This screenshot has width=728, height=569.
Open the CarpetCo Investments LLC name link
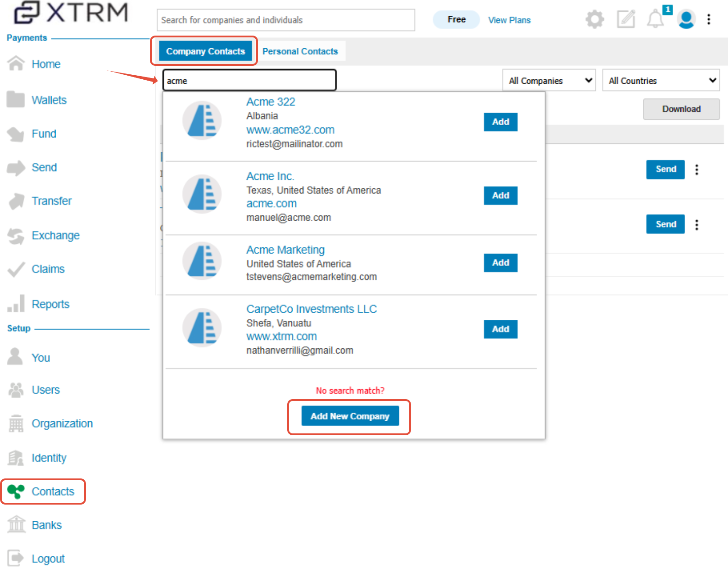pyautogui.click(x=312, y=309)
